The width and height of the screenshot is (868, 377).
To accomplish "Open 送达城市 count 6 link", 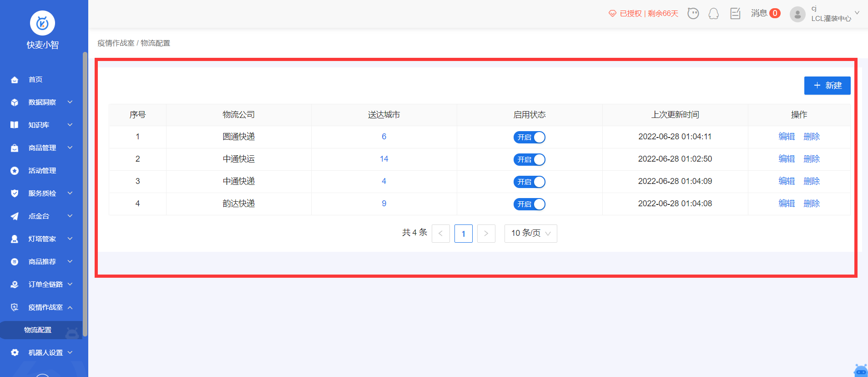I will click(x=384, y=137).
